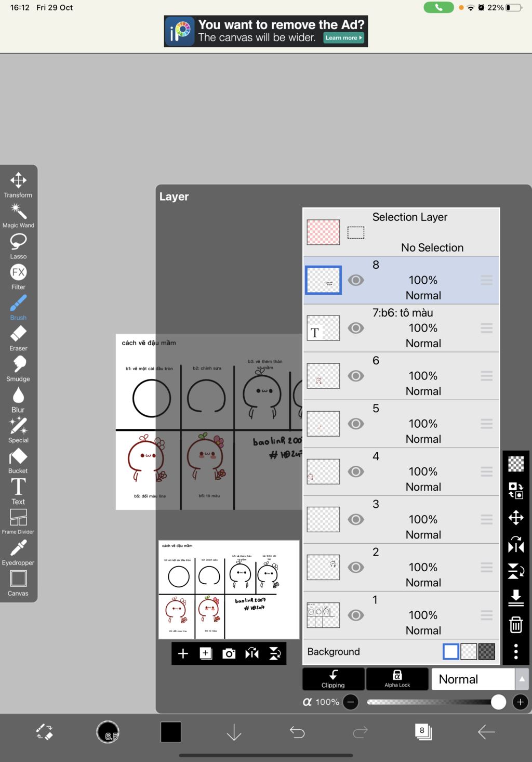This screenshot has height=762, width=532.
Task: Select the Eyedropper tool
Action: [x=18, y=552]
